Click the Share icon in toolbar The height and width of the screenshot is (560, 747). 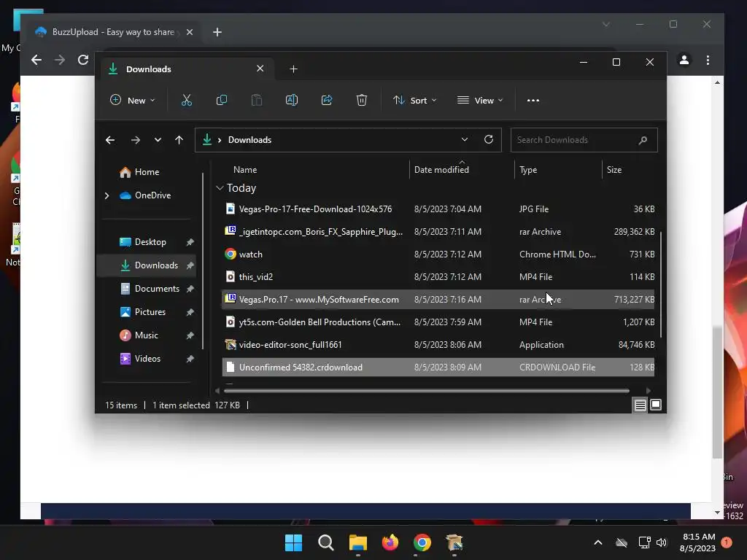click(327, 101)
